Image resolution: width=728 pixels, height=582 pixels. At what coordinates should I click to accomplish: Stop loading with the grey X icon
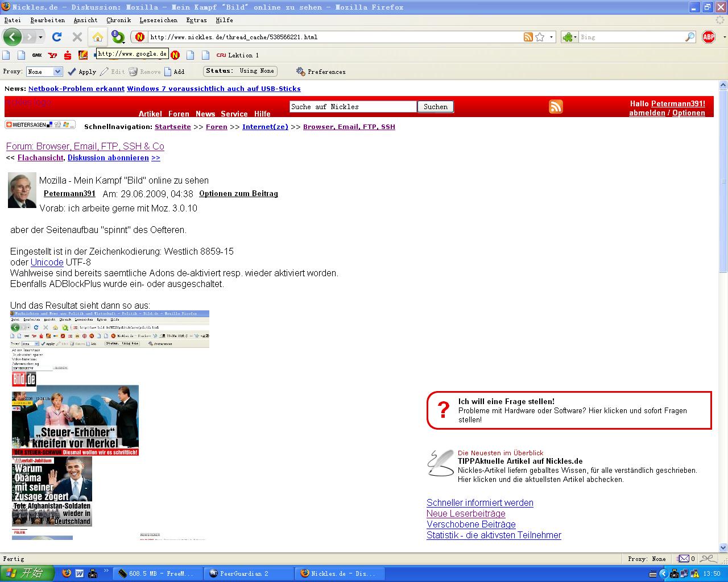point(77,37)
